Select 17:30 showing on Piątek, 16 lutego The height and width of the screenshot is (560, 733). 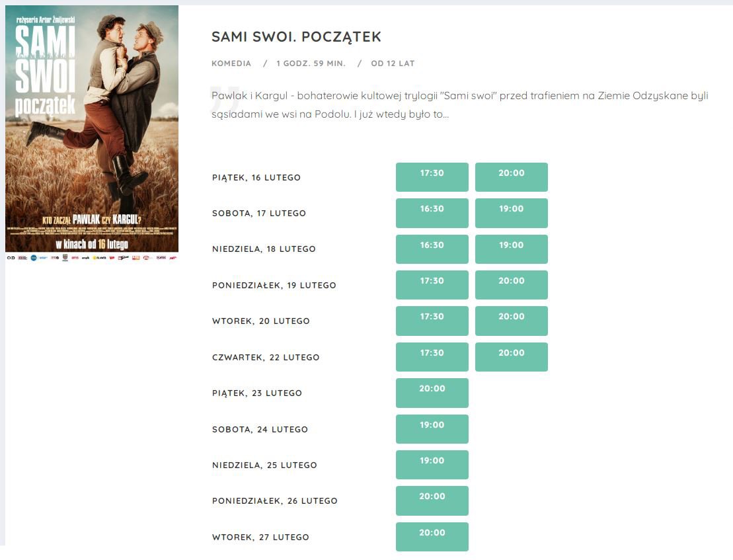pyautogui.click(x=432, y=177)
